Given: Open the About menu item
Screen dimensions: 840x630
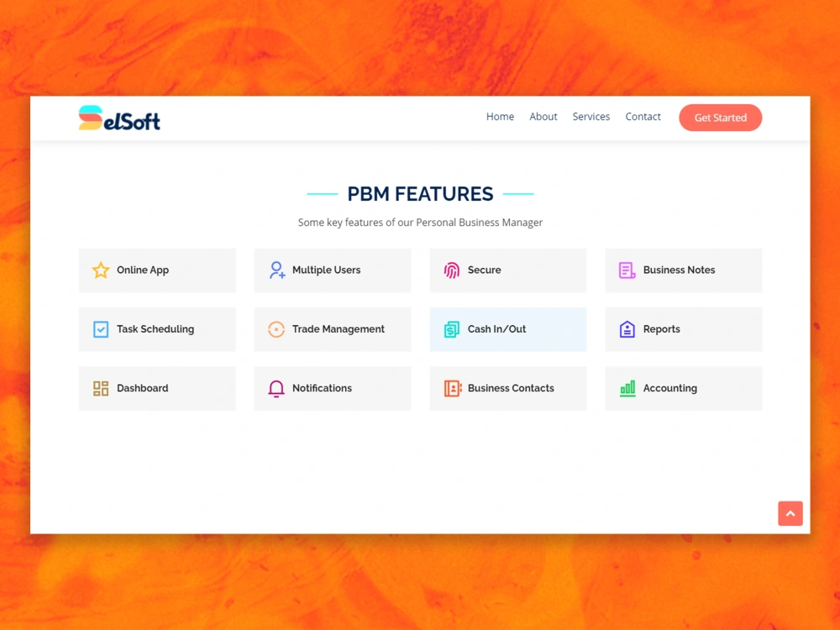Looking at the screenshot, I should tap(543, 117).
